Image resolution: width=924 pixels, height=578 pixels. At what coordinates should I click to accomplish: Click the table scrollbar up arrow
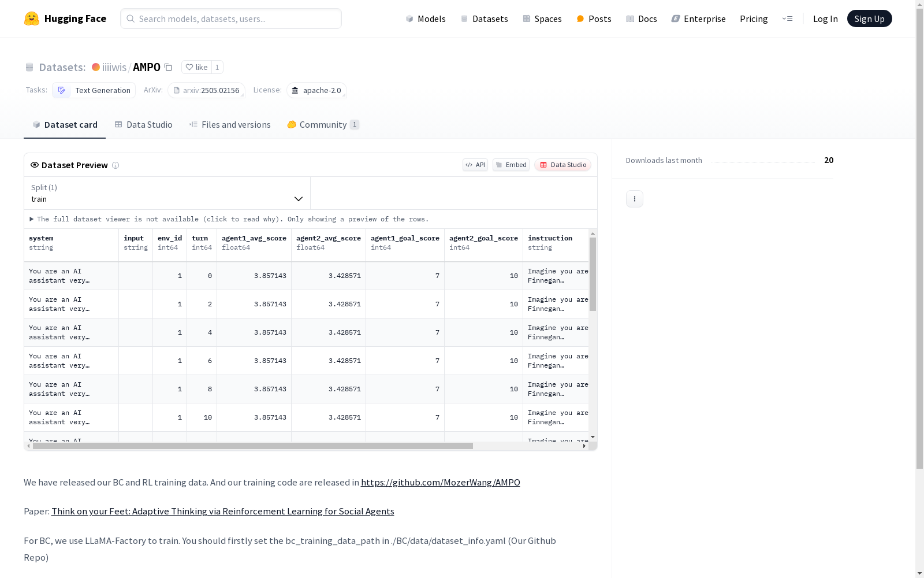click(593, 234)
